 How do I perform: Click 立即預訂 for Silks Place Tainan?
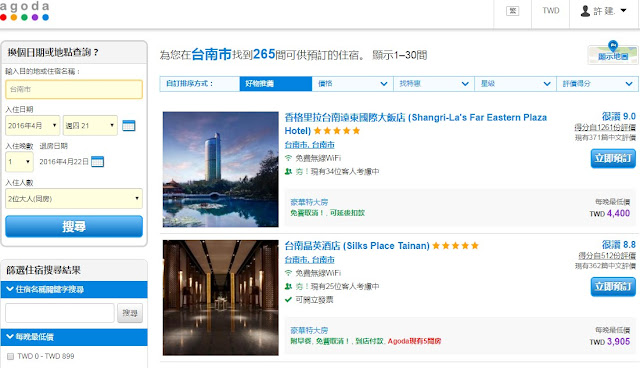613,286
